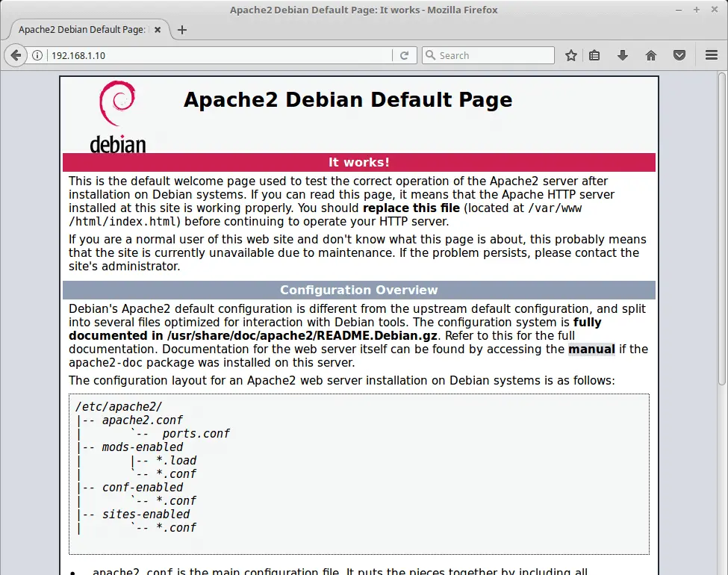Click the 'Configuration Overview' section header
The image size is (728, 575).
[x=359, y=290]
